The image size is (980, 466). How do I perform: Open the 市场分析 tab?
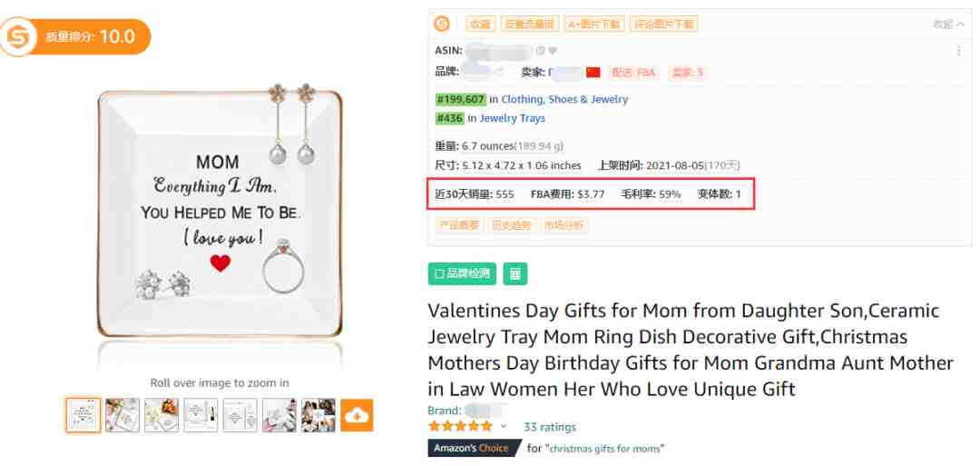pyautogui.click(x=563, y=225)
